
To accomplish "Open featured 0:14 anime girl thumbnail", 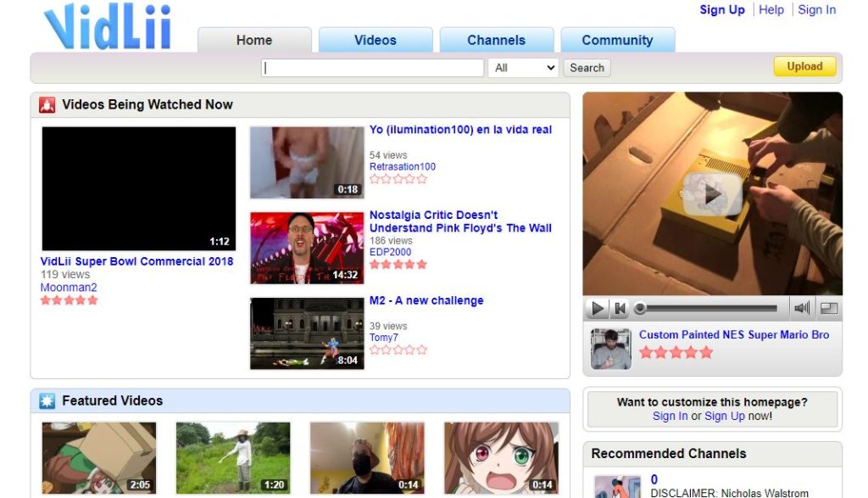I will click(x=501, y=458).
